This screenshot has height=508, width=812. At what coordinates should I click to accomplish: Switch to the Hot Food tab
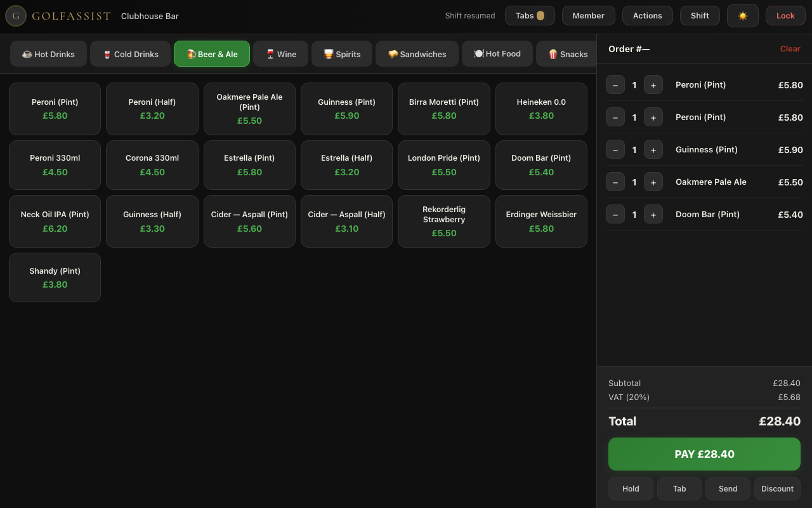(x=497, y=53)
